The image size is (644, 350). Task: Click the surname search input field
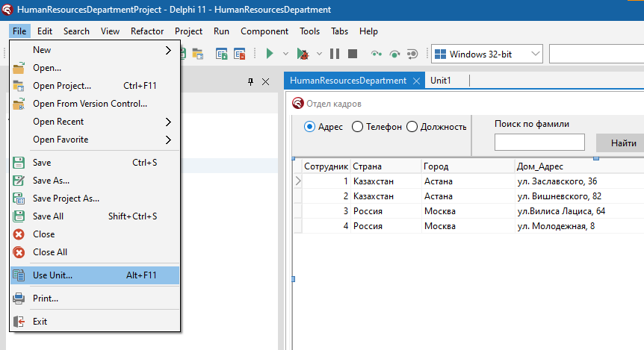tap(539, 142)
